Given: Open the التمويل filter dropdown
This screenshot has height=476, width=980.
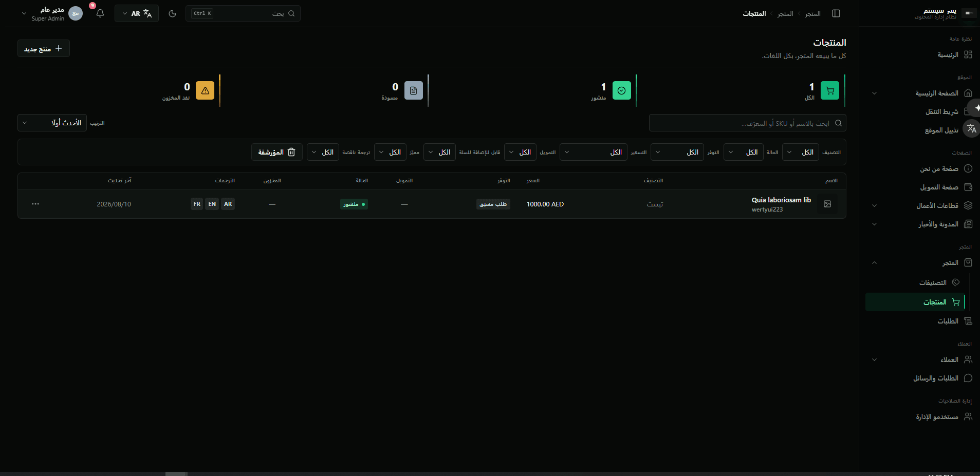Looking at the screenshot, I should (x=520, y=152).
